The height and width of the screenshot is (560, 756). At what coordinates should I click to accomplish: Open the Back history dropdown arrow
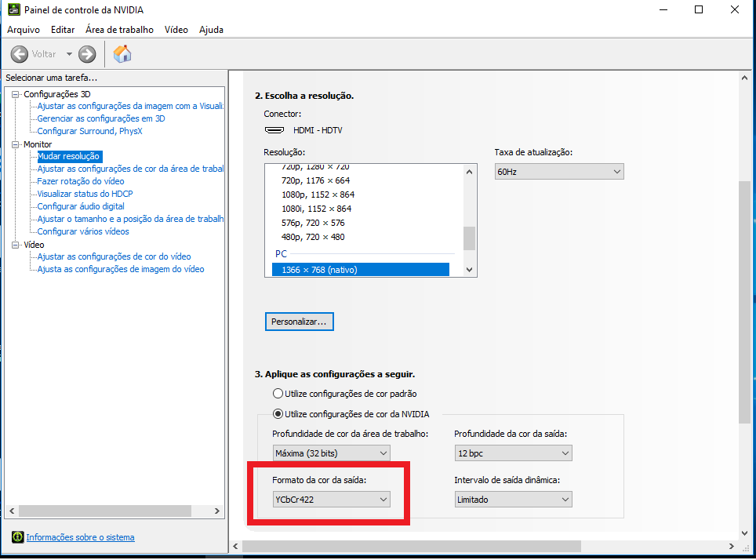[x=70, y=54]
